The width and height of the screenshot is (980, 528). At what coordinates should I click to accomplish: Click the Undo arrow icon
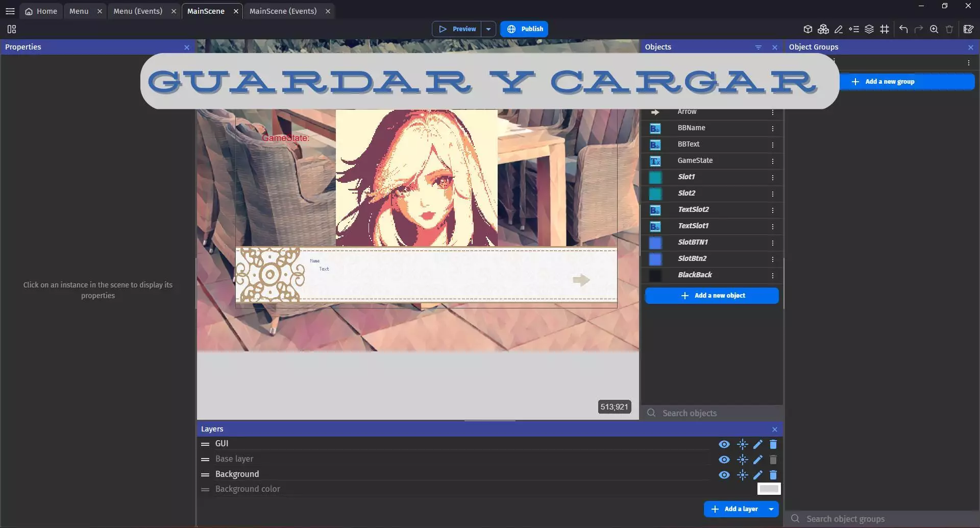pyautogui.click(x=903, y=29)
